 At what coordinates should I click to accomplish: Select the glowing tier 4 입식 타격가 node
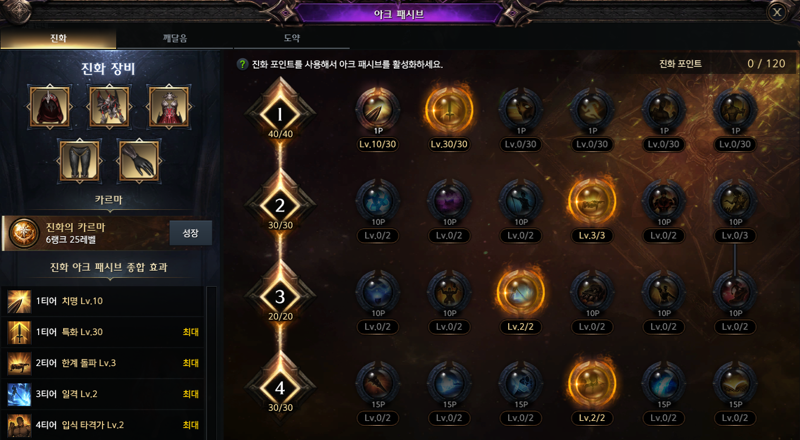click(x=592, y=384)
